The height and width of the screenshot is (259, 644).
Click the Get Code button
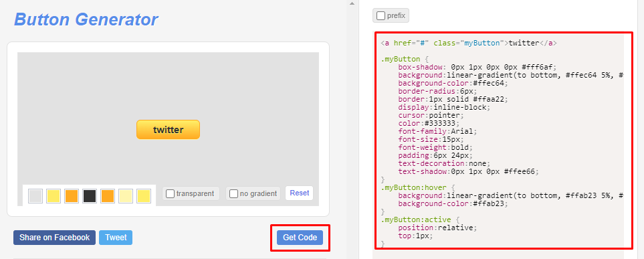click(x=300, y=238)
